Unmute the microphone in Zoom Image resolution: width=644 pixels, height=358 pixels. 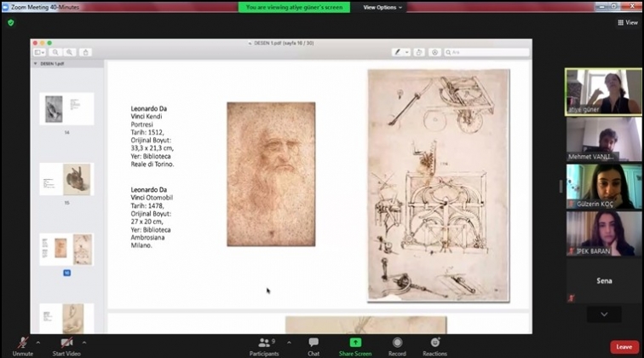point(22,344)
